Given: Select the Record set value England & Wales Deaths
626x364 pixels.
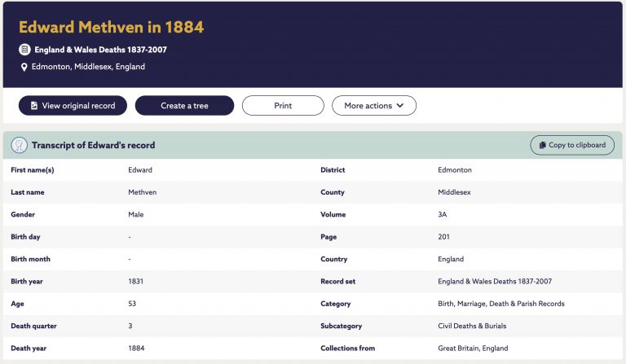Looking at the screenshot, I should point(495,282).
